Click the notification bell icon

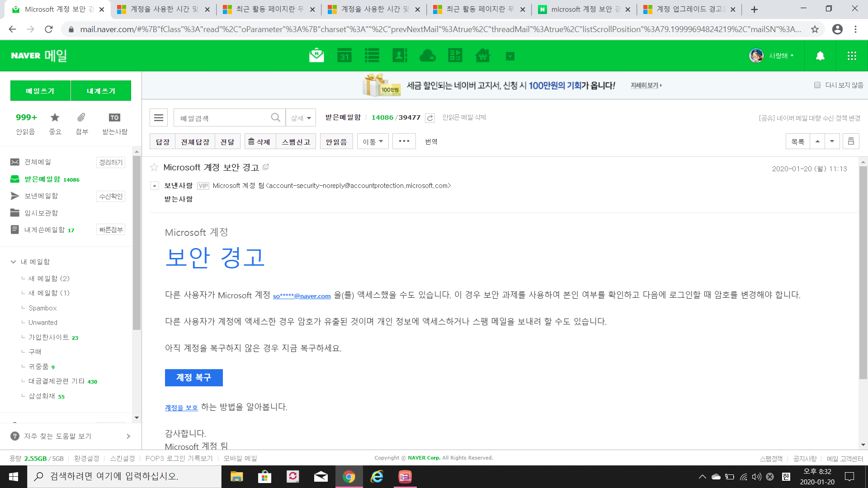click(x=820, y=56)
